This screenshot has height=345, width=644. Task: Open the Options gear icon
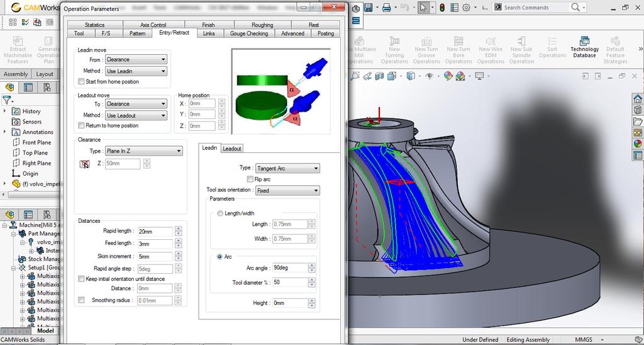pos(466,8)
